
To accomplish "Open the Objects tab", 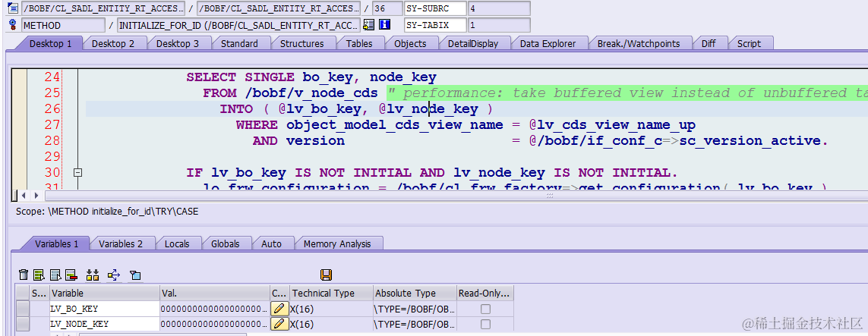I will click(x=410, y=44).
